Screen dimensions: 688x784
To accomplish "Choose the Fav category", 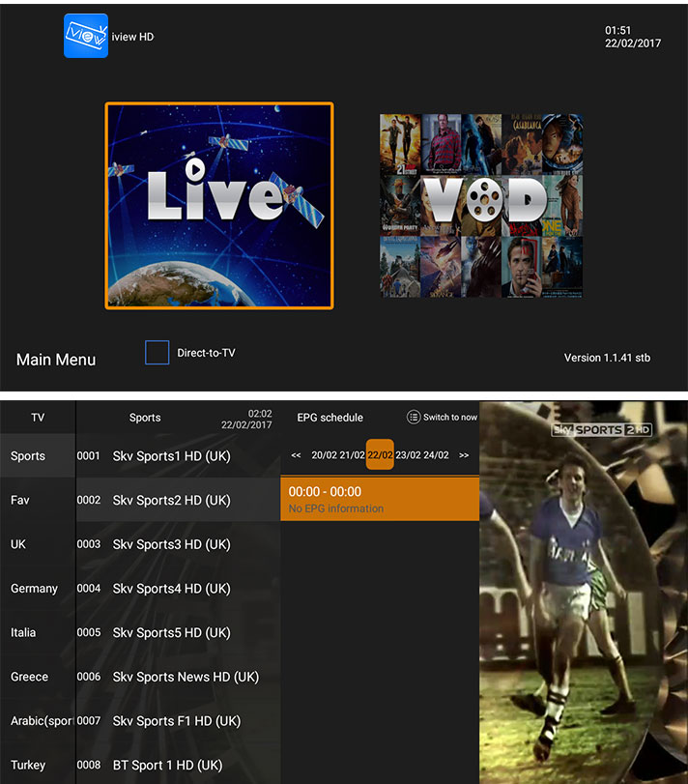I will (38, 500).
